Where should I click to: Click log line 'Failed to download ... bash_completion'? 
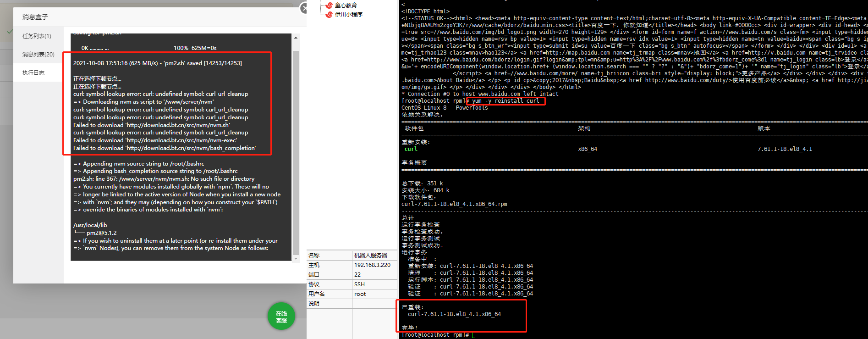point(165,148)
